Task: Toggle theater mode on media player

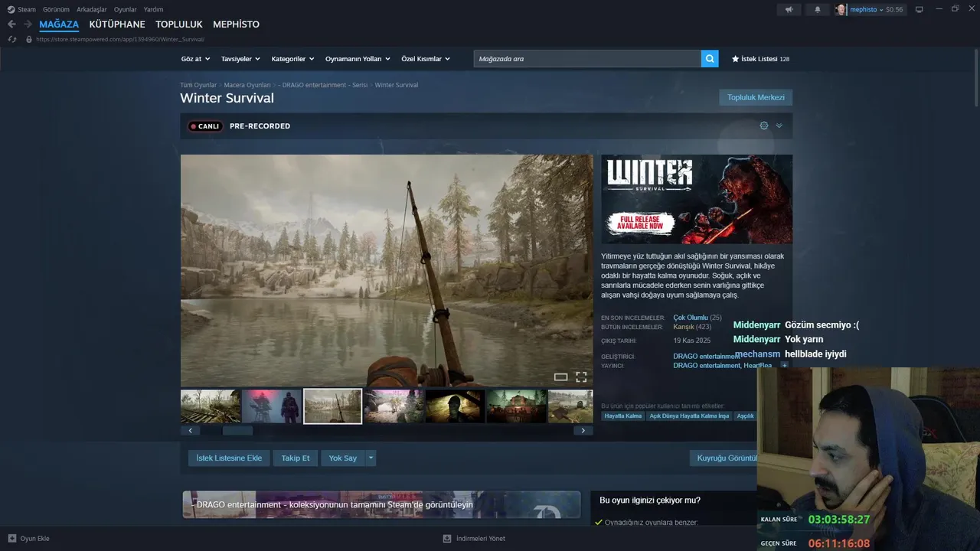Action: coord(560,377)
